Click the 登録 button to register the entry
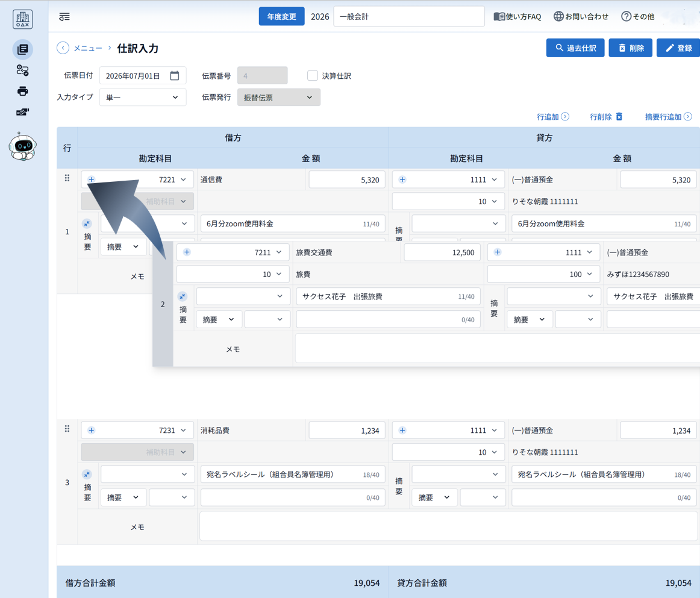This screenshot has width=700, height=598. click(x=680, y=48)
